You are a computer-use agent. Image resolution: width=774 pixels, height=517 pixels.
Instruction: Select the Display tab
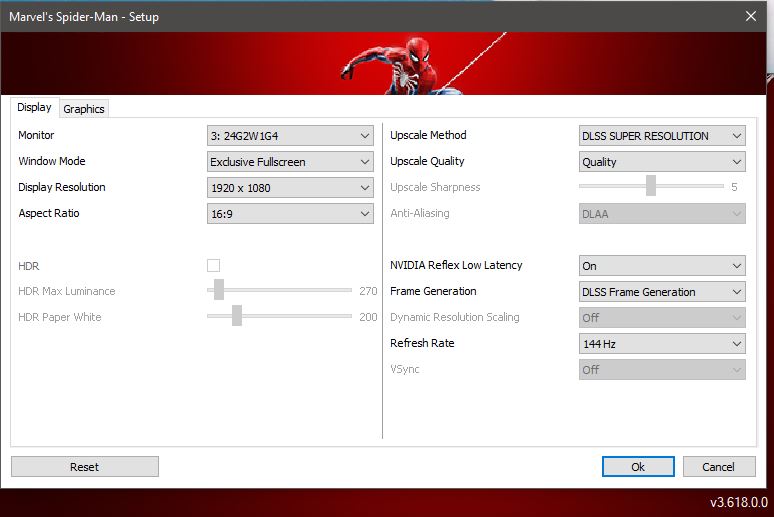[x=35, y=107]
